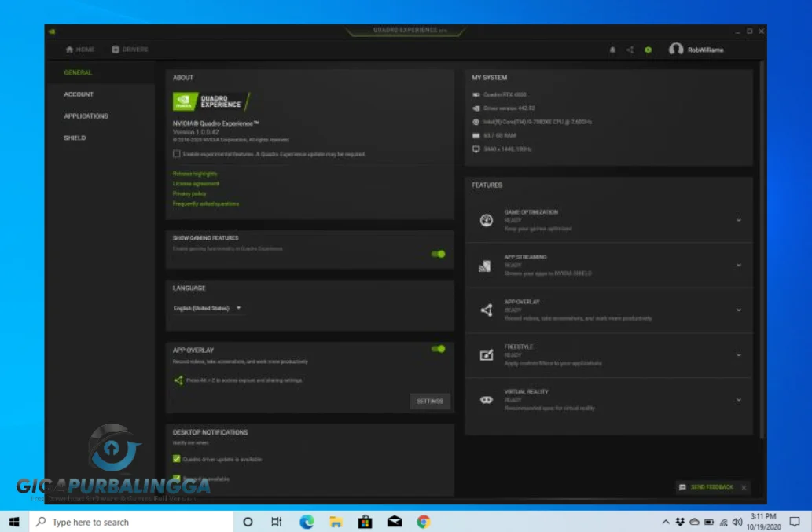This screenshot has height=532, width=812.
Task: Open Frequently asked questions link
Action: 206,204
